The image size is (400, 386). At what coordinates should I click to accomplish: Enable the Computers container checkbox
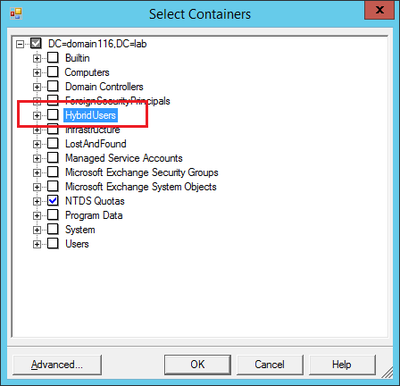pyautogui.click(x=53, y=72)
